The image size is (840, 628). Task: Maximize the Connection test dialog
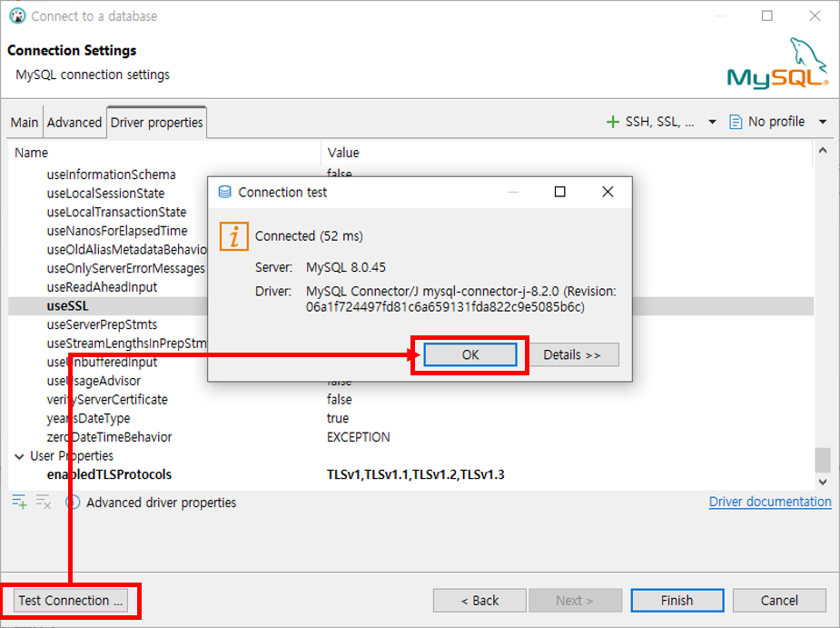click(x=559, y=192)
